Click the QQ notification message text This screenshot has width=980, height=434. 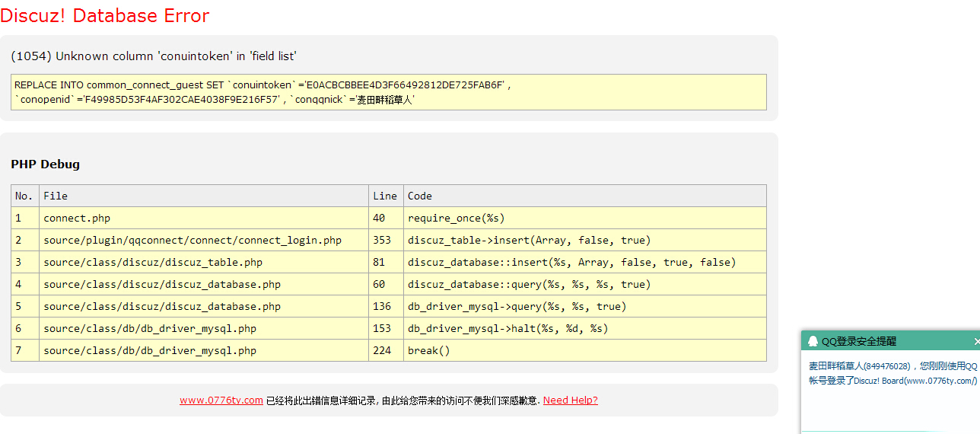[892, 373]
